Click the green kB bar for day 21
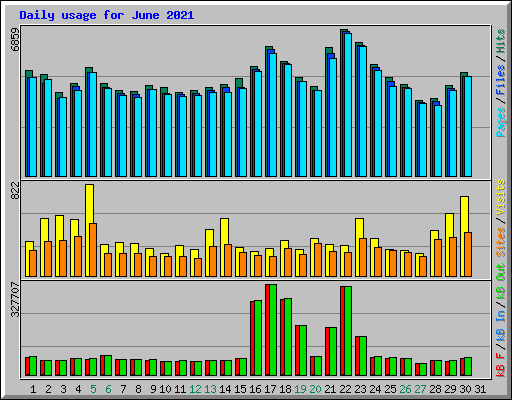 pos(333,352)
